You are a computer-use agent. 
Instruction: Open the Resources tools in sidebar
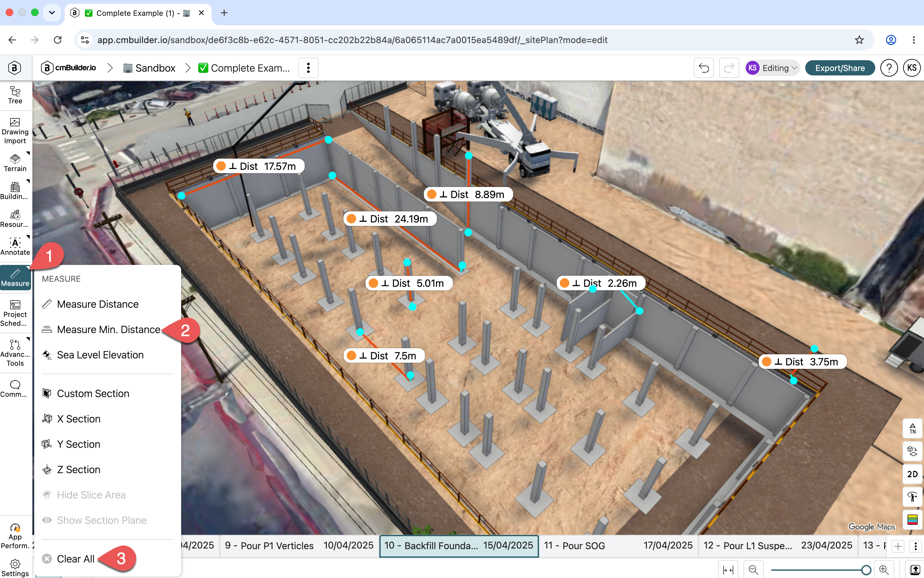pos(15,218)
